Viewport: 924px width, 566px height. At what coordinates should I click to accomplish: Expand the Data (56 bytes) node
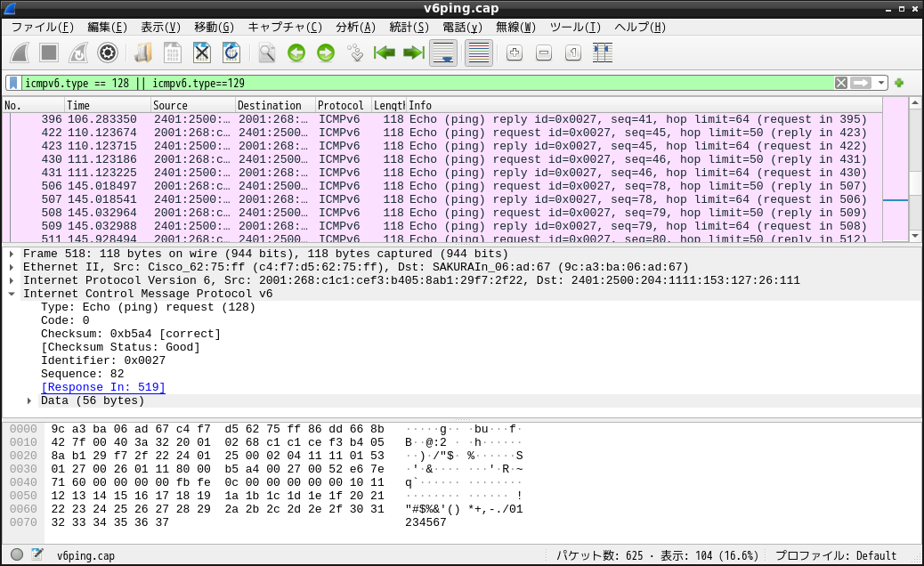(28, 401)
